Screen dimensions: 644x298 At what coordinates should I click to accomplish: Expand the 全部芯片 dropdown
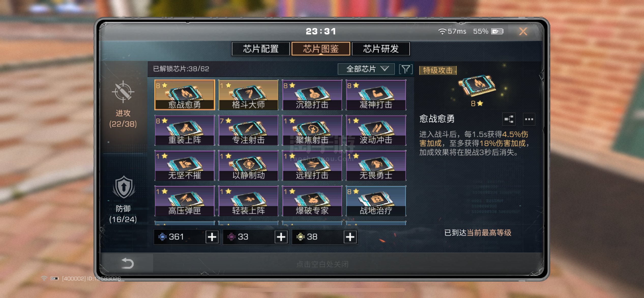[x=366, y=69]
